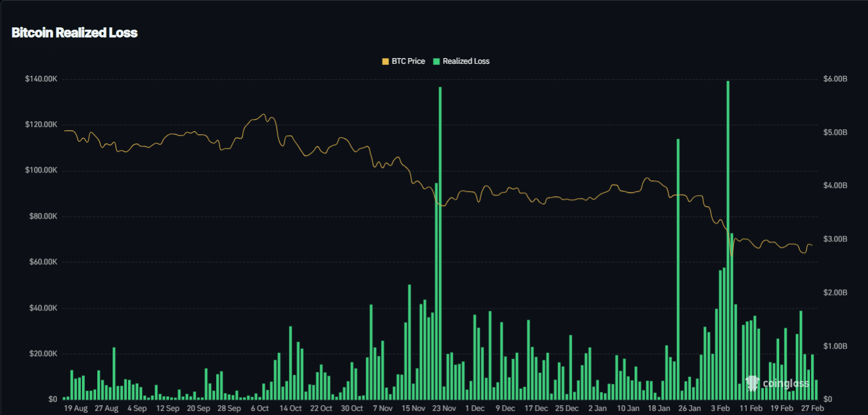The height and width of the screenshot is (415, 868).
Task: Select the 6 Oct x-axis date label
Action: tap(259, 408)
